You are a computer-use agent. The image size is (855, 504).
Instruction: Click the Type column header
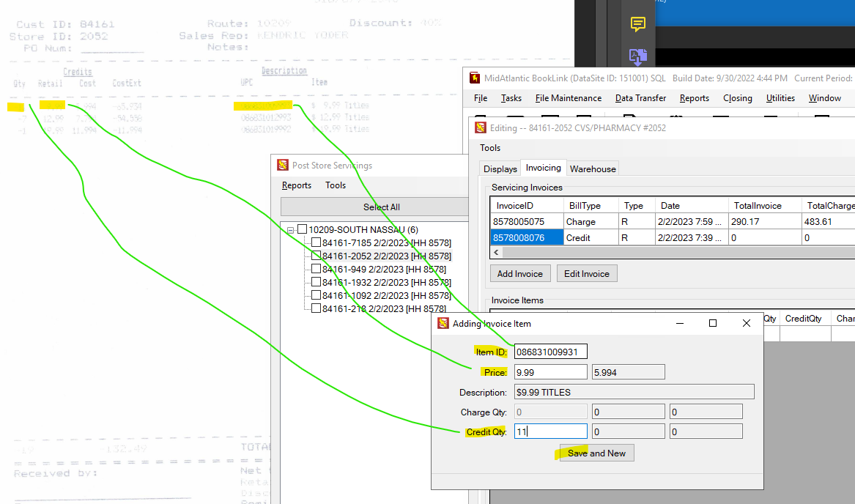click(637, 206)
